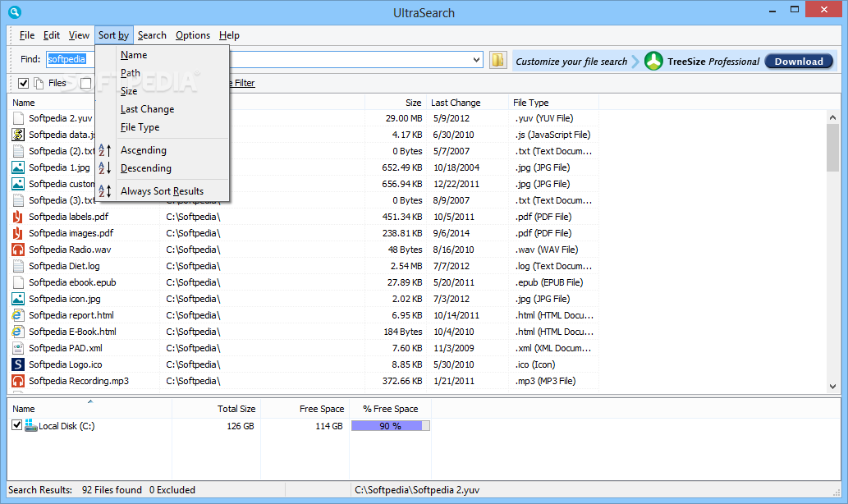This screenshot has width=848, height=504.
Task: Click the Always Sort Results icon
Action: 105,191
